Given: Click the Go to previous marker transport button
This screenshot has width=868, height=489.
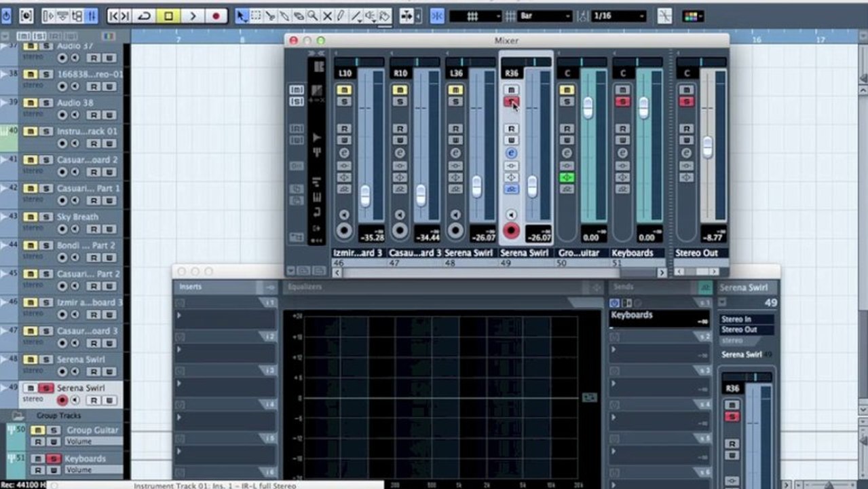Looking at the screenshot, I should point(114,16).
